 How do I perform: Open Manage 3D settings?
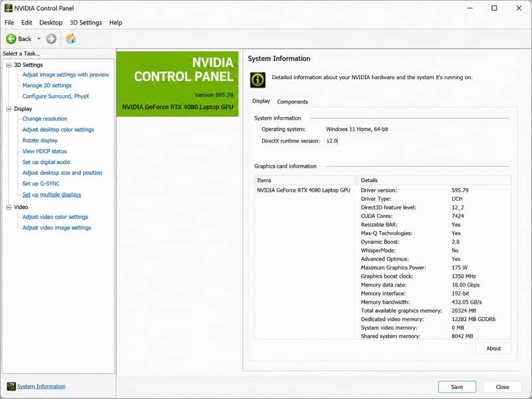point(47,86)
